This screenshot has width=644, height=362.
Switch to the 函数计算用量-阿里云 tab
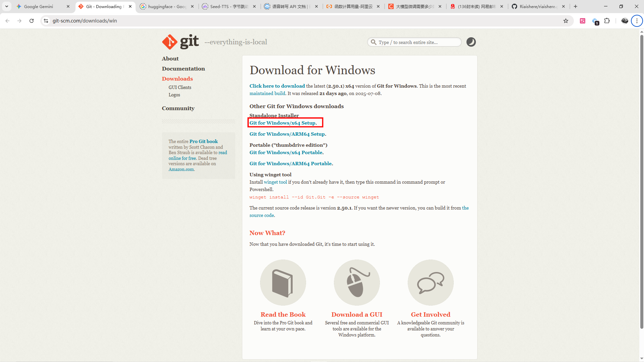point(353,6)
